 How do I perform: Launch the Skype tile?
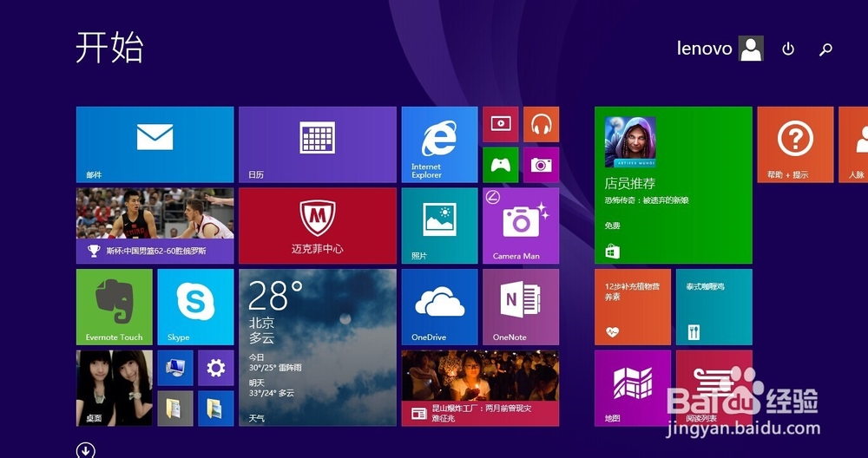pos(195,307)
